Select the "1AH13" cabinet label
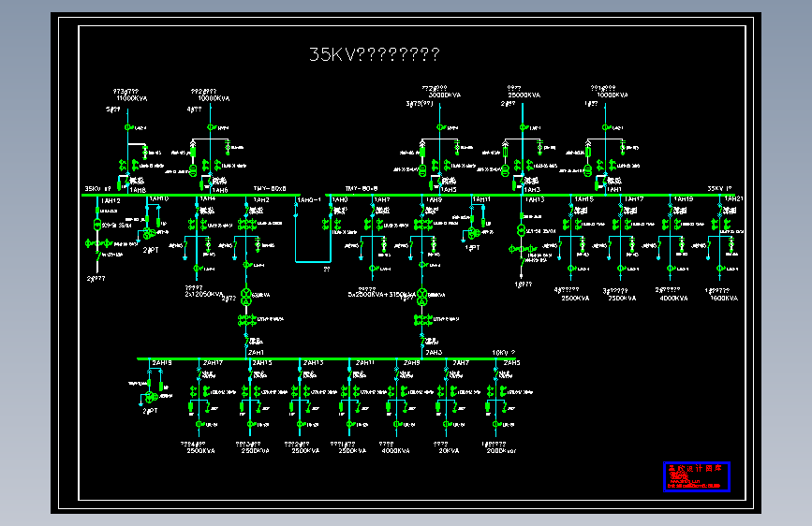Viewport: 812px width, 526px height. coord(535,199)
